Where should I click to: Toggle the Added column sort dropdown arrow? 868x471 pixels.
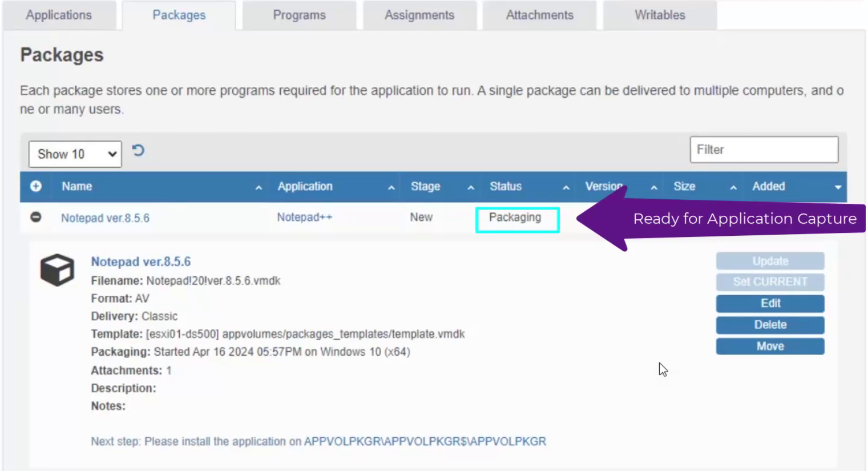838,187
